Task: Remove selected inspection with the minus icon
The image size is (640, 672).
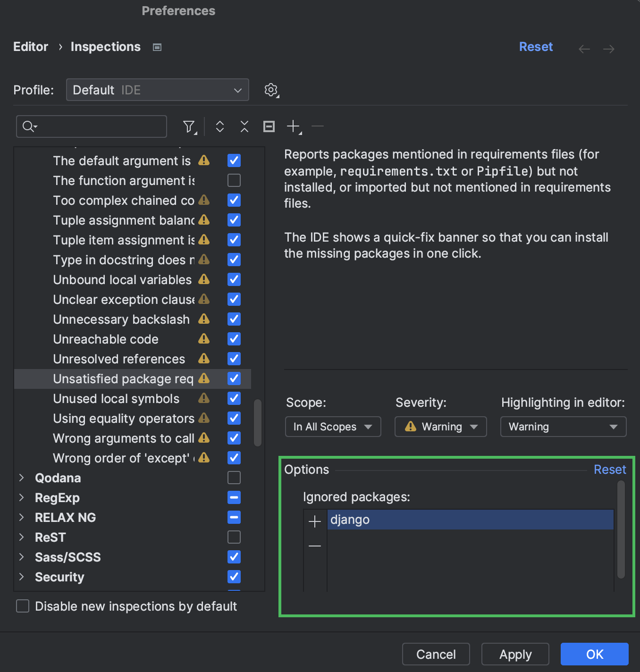Action: [x=317, y=126]
